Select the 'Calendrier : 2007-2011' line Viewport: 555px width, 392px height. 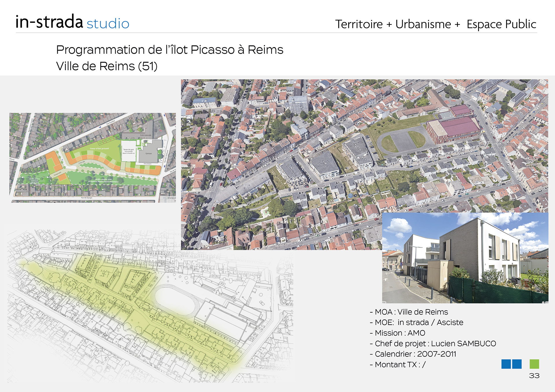click(413, 354)
